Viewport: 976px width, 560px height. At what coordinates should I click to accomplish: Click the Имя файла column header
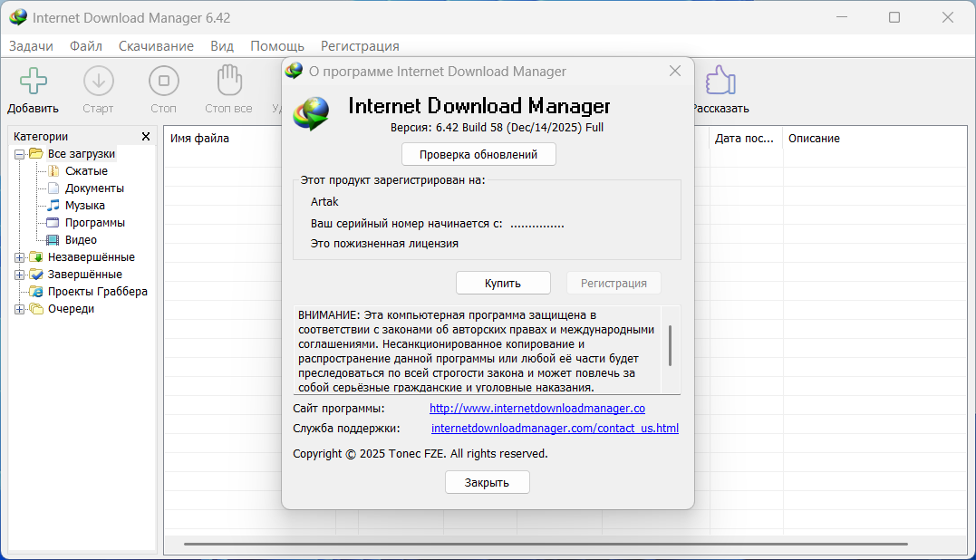[x=199, y=138]
